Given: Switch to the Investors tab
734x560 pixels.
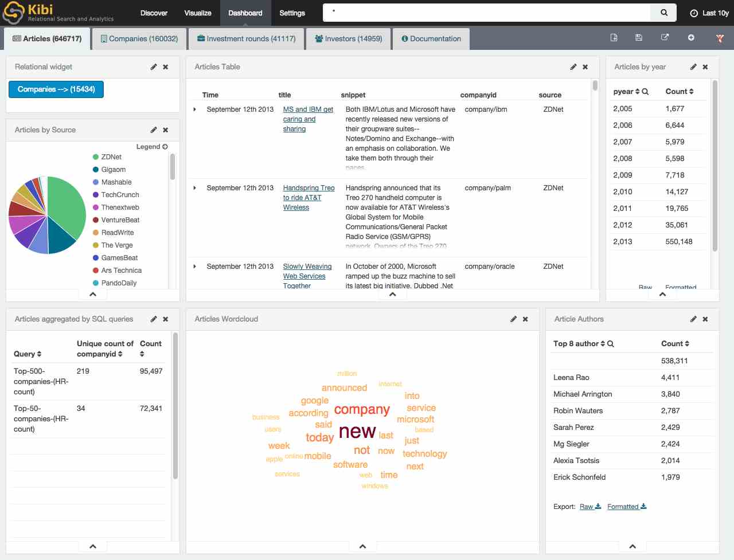Looking at the screenshot, I should (348, 38).
